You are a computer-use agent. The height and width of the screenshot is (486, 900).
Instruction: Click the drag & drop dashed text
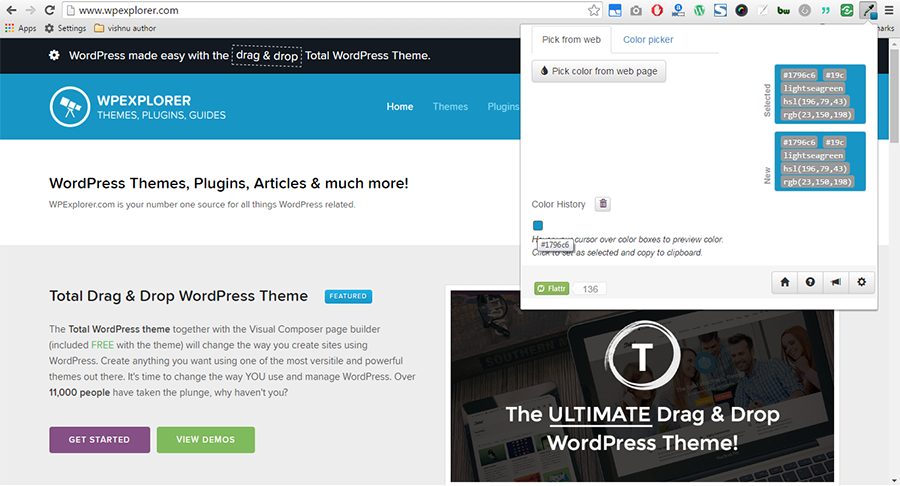[x=267, y=56]
